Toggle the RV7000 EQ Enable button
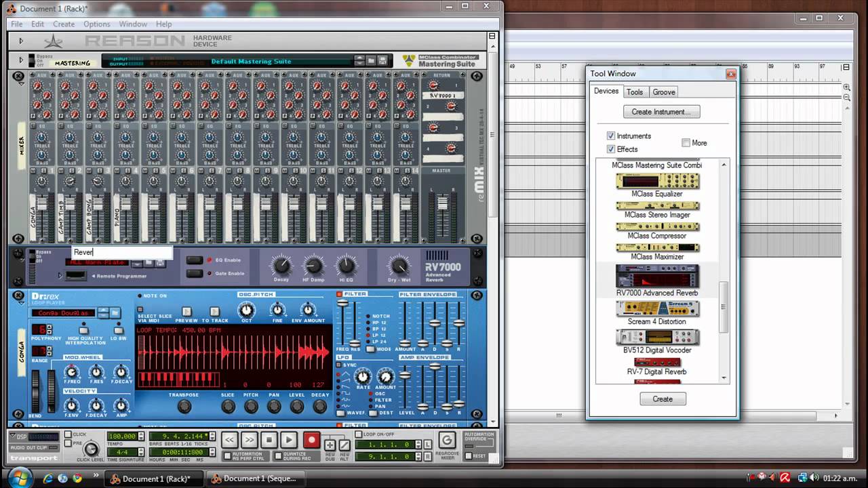Screen dimensions: 868x488 click(x=195, y=260)
